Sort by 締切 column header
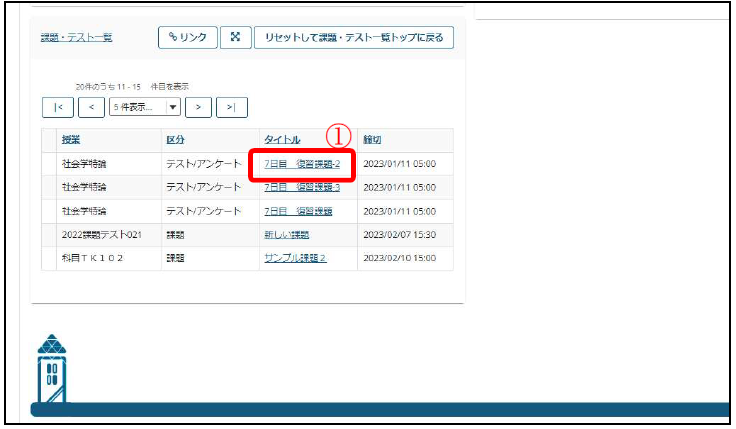 pyautogui.click(x=372, y=139)
